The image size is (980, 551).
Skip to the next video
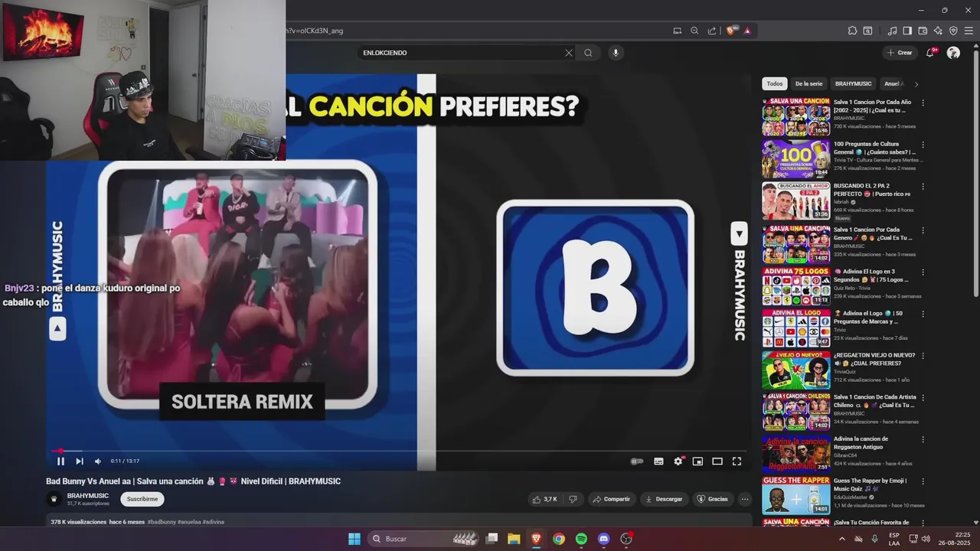(x=80, y=461)
